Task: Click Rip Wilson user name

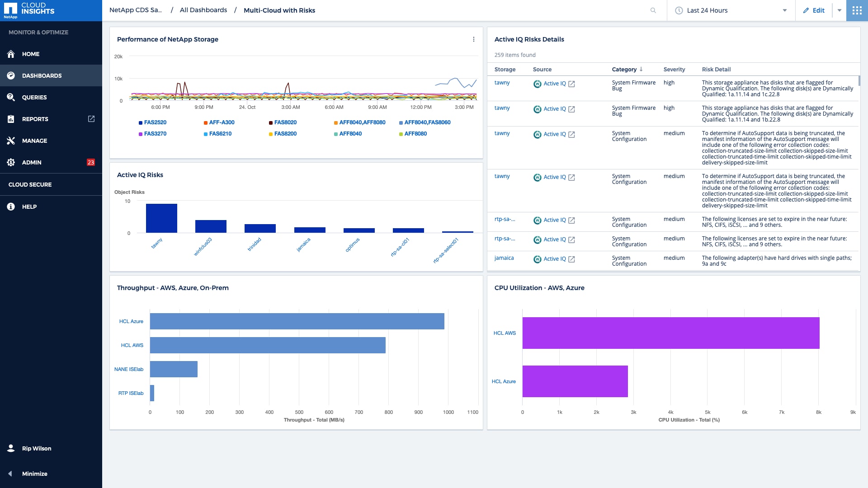Action: 37,449
